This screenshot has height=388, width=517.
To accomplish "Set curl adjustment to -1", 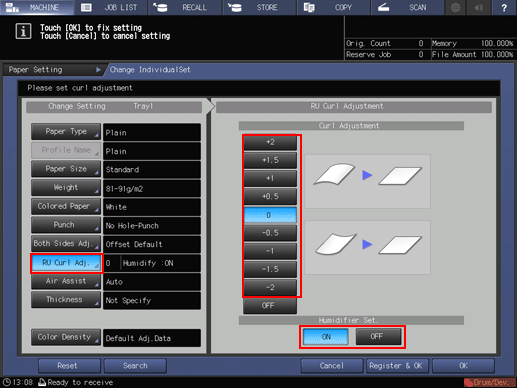I will click(270, 251).
